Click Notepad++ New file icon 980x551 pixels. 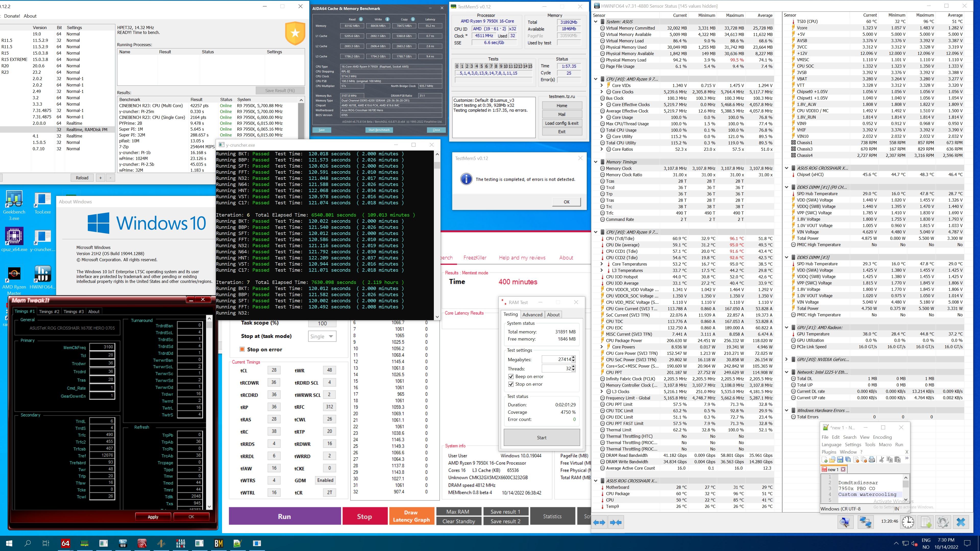coord(824,459)
